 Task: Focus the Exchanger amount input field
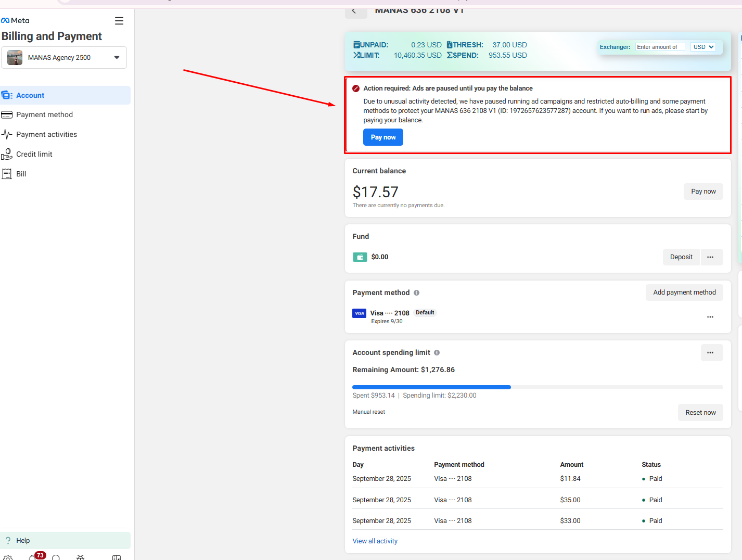660,47
